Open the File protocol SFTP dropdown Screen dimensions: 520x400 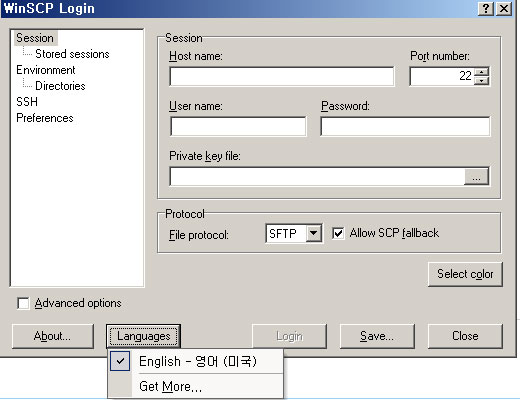(x=314, y=233)
